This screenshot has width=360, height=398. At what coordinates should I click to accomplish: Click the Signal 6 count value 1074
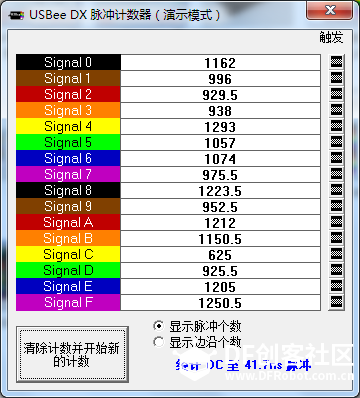pos(220,158)
